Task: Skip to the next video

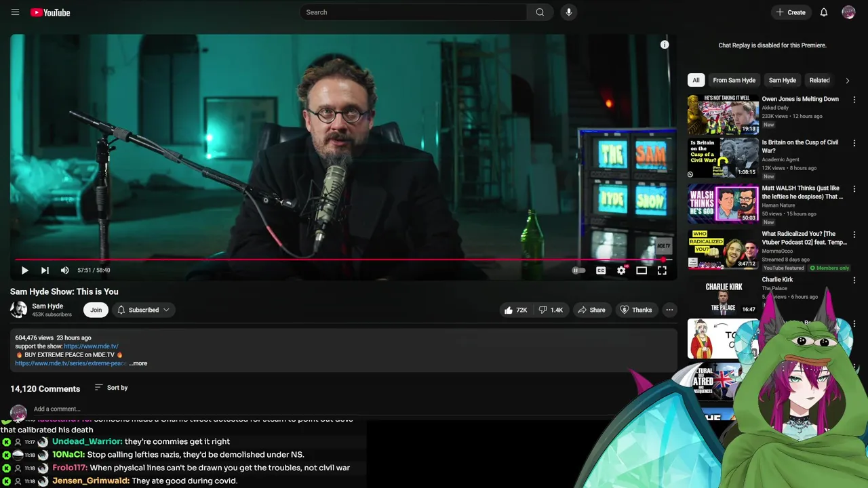Action: click(x=45, y=270)
